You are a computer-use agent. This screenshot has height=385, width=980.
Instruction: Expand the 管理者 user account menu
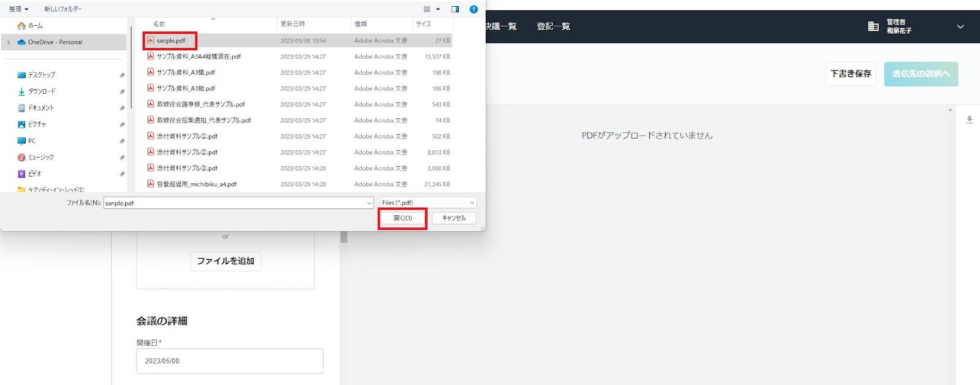coord(960,26)
